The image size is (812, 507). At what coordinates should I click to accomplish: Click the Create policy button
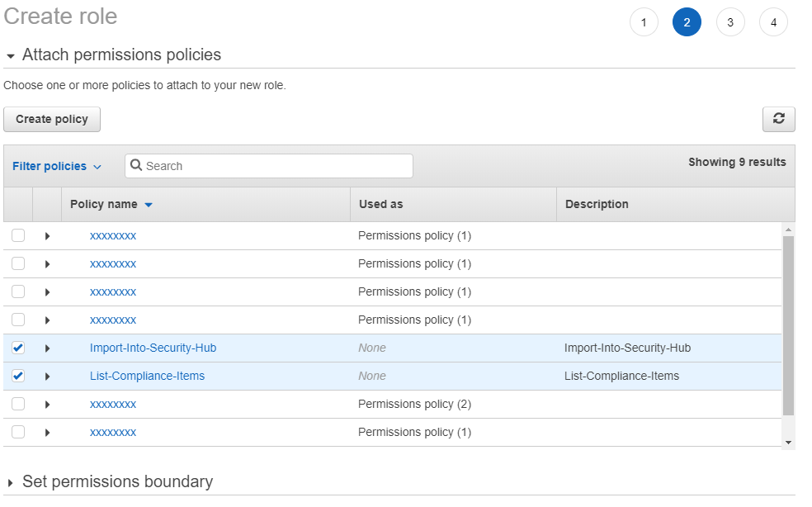point(51,119)
